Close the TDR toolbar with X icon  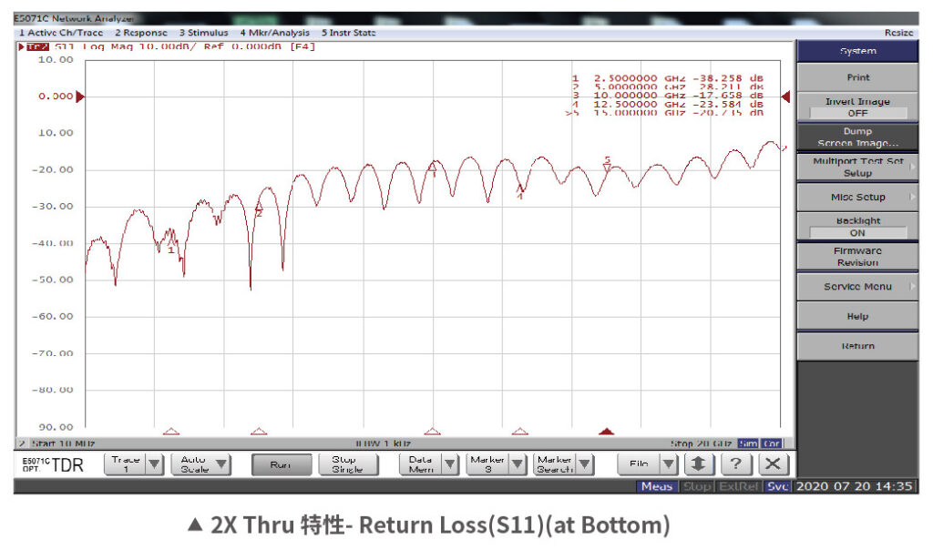(x=773, y=464)
